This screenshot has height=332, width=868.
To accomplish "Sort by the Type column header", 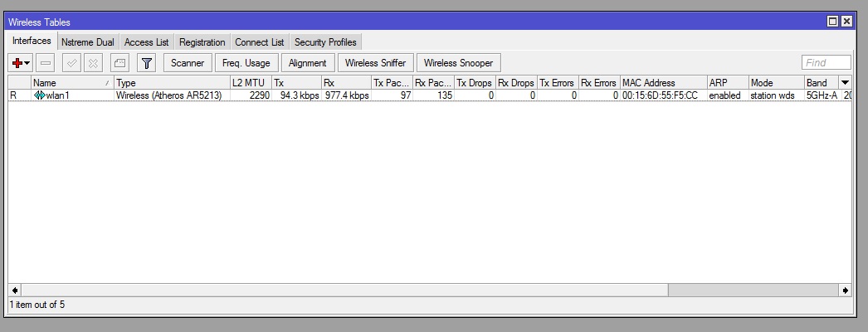I will coord(172,82).
